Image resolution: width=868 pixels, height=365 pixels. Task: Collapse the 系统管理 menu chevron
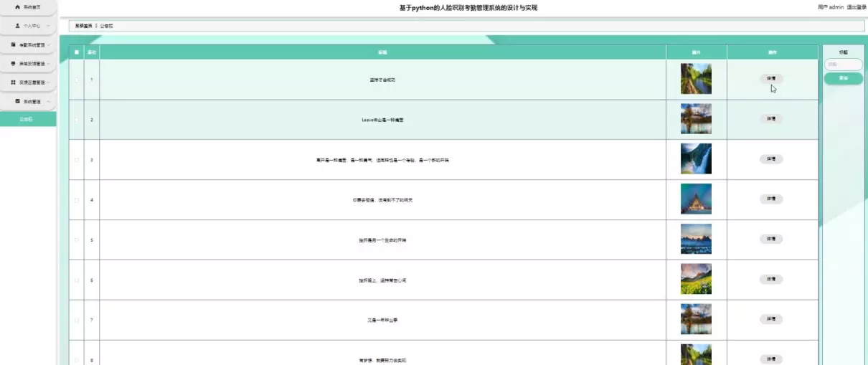coord(48,102)
